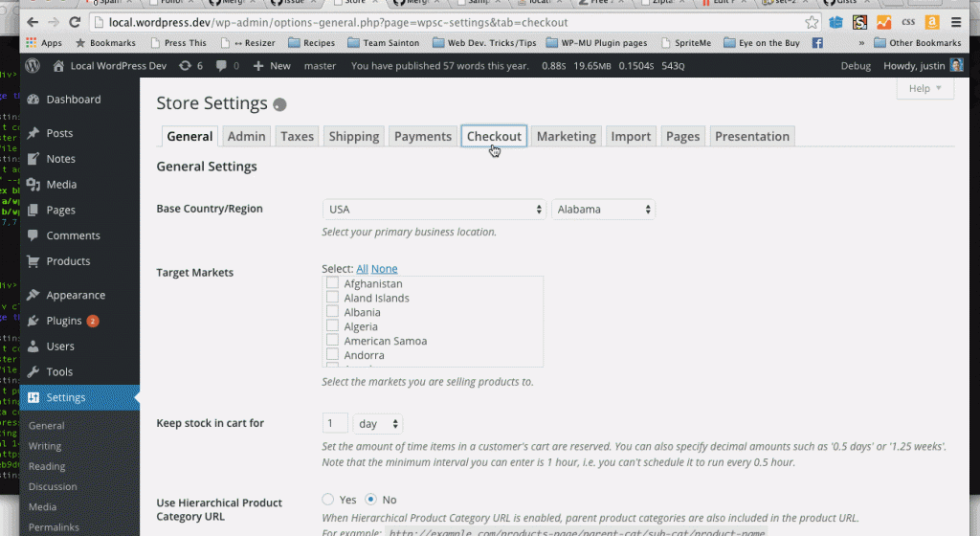Open Media library in the sidebar
Image resolution: width=980 pixels, height=536 pixels.
tap(61, 185)
